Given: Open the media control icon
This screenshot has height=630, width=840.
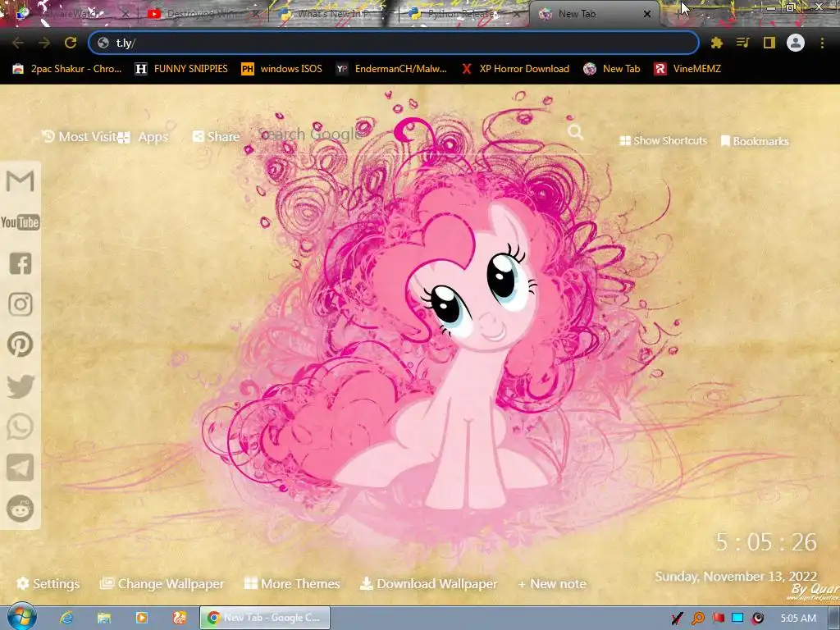Looking at the screenshot, I should (743, 43).
